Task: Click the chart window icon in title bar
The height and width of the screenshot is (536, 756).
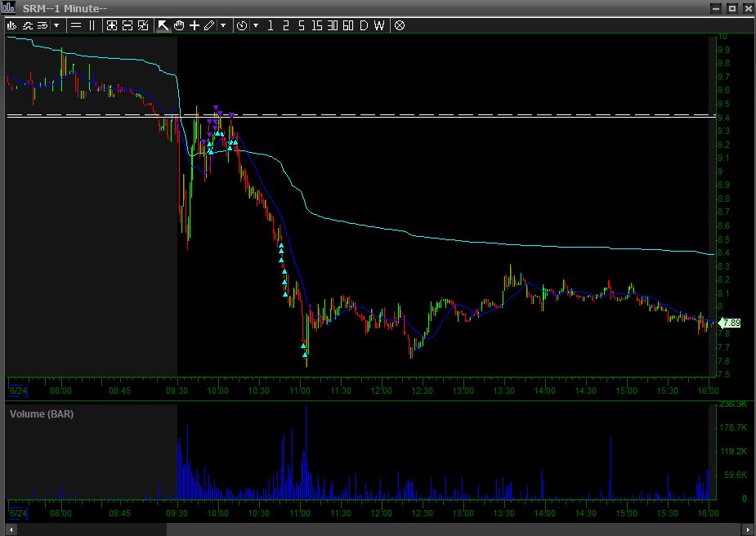Action: (8, 7)
